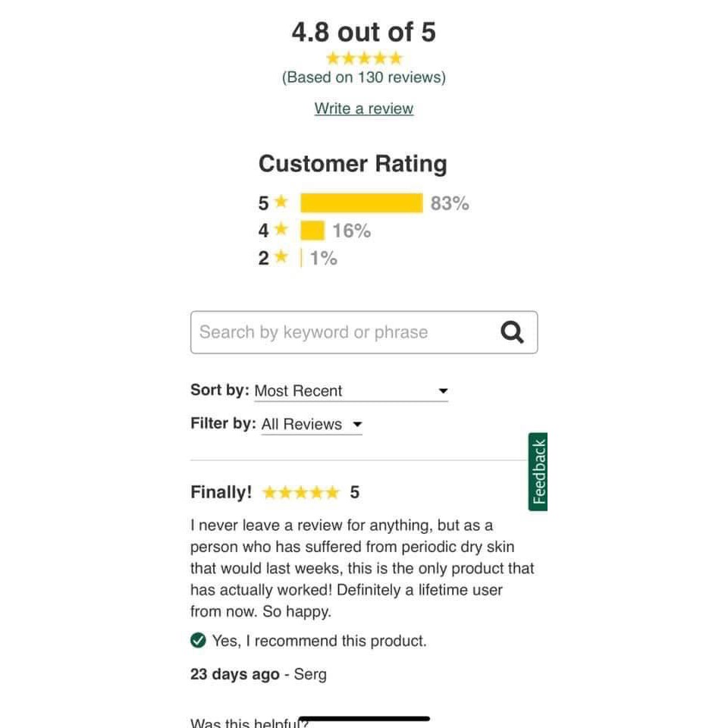Click the search magnifier icon
The width and height of the screenshot is (728, 728).
coord(513,332)
